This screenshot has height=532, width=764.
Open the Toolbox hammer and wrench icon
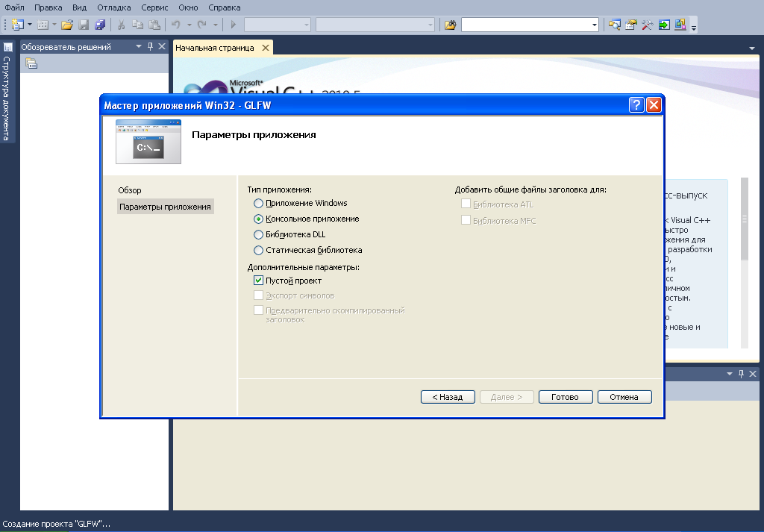tap(647, 25)
